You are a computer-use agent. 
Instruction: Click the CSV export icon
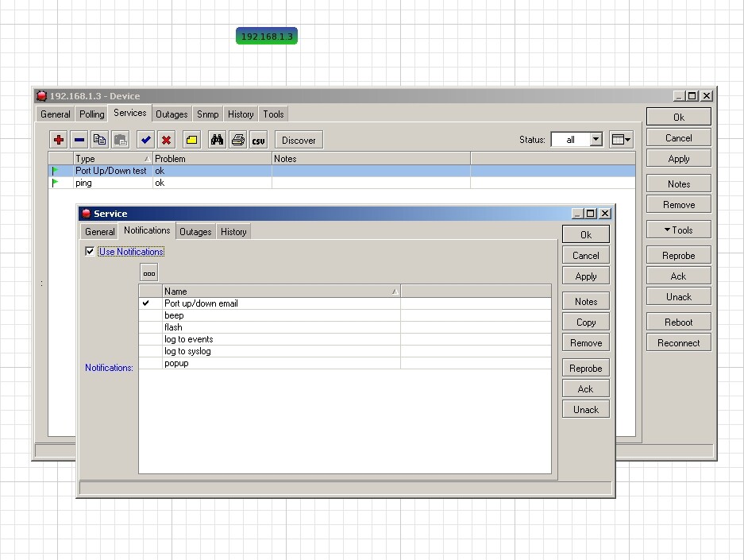(259, 140)
